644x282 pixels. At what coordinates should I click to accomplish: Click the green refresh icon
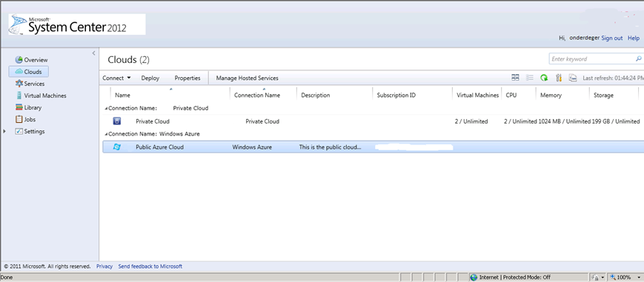(x=544, y=78)
